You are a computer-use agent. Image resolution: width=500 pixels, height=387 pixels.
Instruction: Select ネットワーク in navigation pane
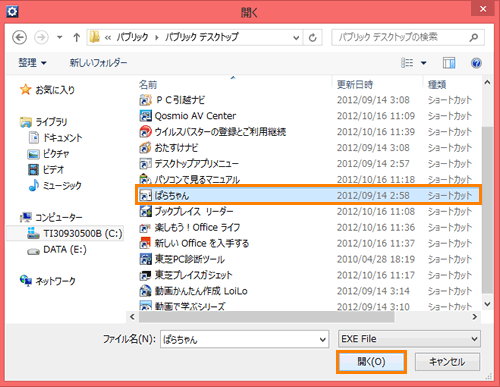click(48, 281)
